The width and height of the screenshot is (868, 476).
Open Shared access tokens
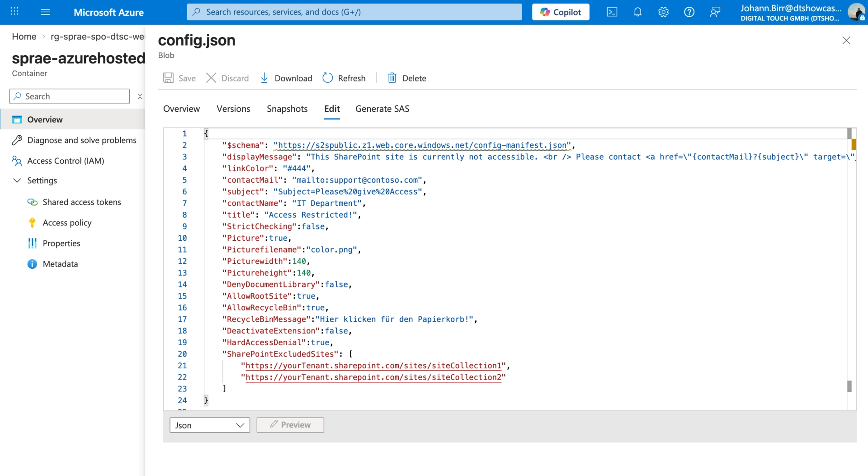81,202
